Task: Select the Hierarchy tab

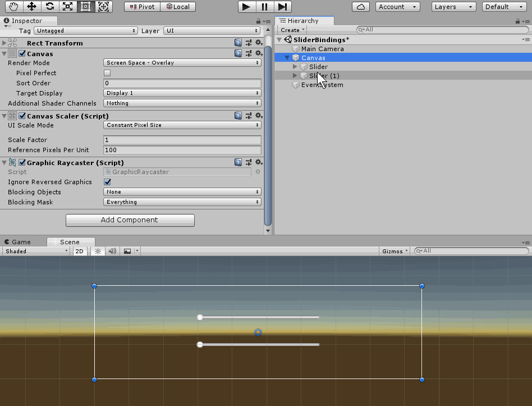Action: point(304,21)
